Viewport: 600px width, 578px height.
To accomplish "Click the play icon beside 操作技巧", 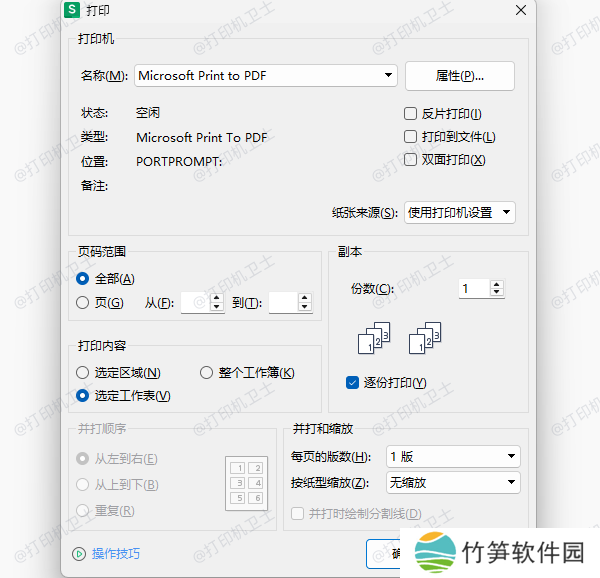I will pyautogui.click(x=79, y=554).
